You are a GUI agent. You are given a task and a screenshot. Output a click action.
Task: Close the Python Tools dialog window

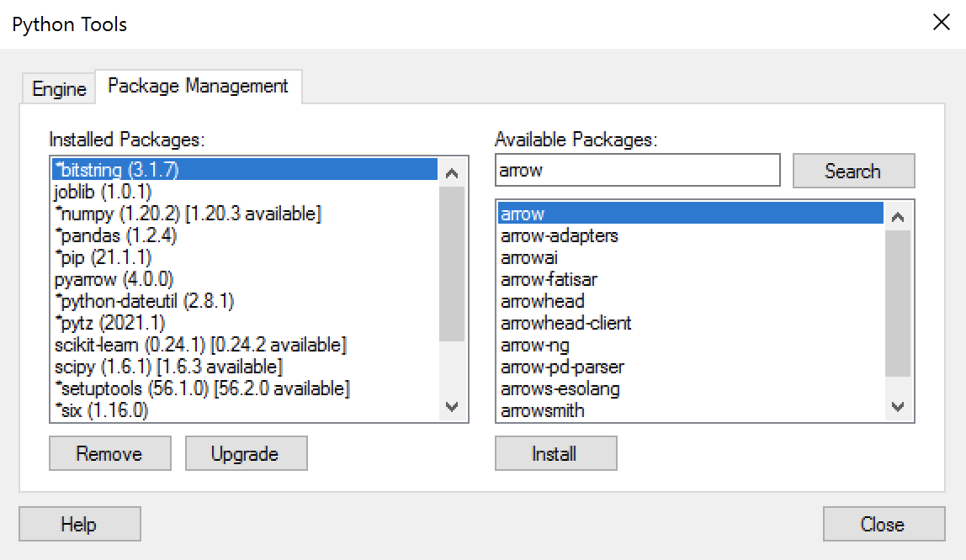pyautogui.click(x=941, y=23)
